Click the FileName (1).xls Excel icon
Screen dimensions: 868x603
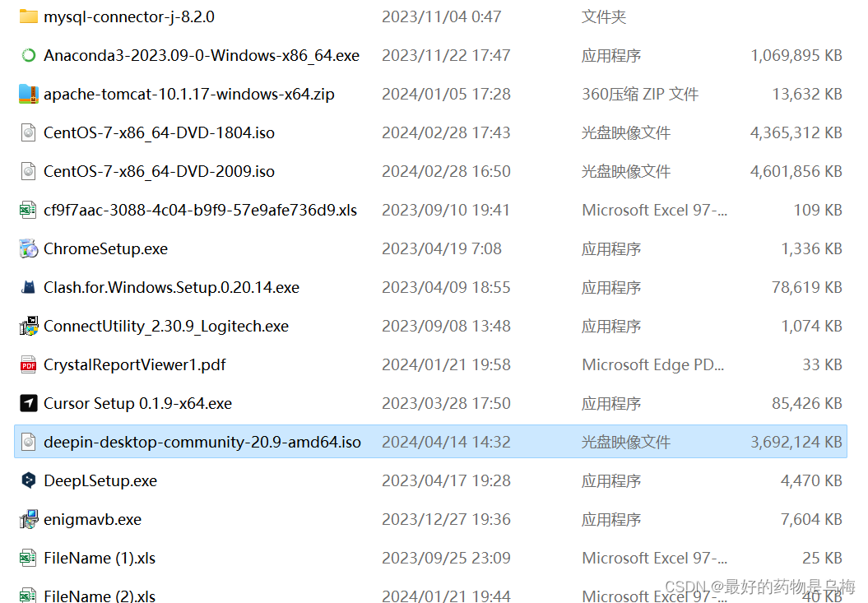point(28,558)
